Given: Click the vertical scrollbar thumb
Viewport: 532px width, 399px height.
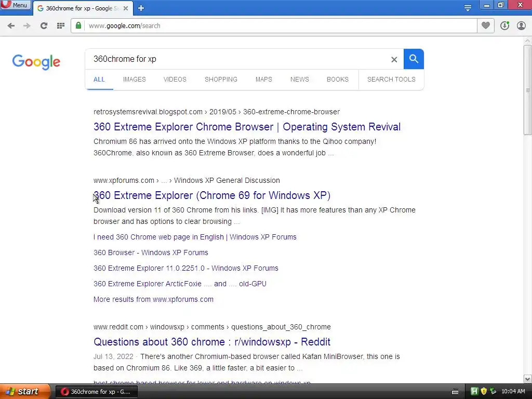Looking at the screenshot, I should [x=528, y=90].
